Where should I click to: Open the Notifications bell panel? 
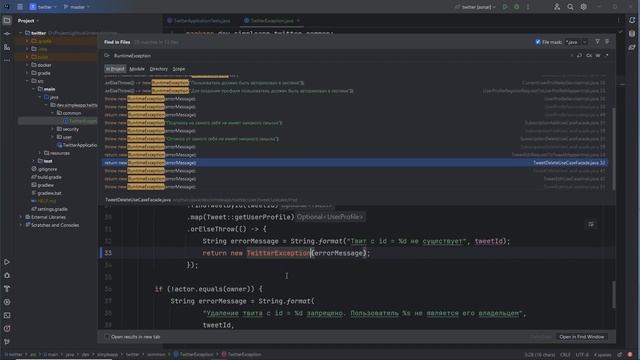tap(632, 20)
